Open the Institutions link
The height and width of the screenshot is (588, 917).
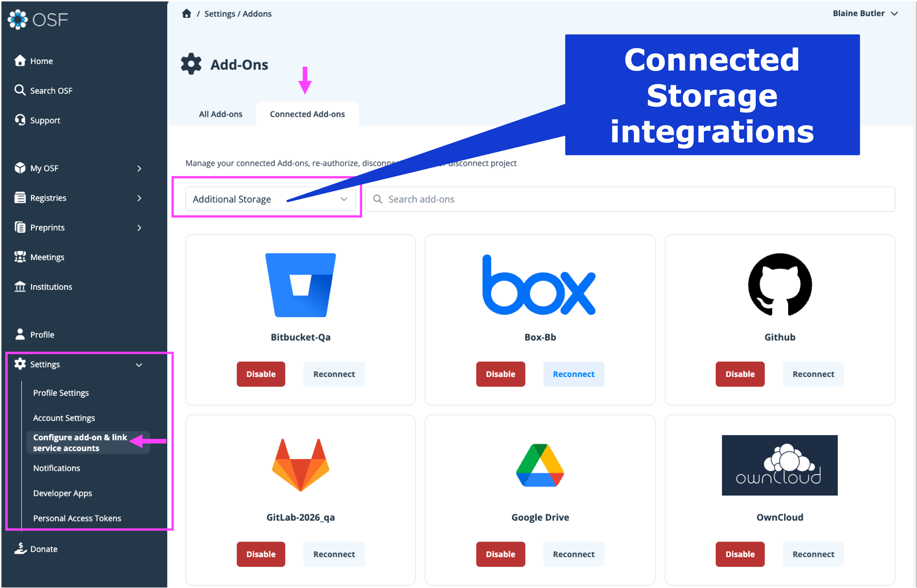51,287
